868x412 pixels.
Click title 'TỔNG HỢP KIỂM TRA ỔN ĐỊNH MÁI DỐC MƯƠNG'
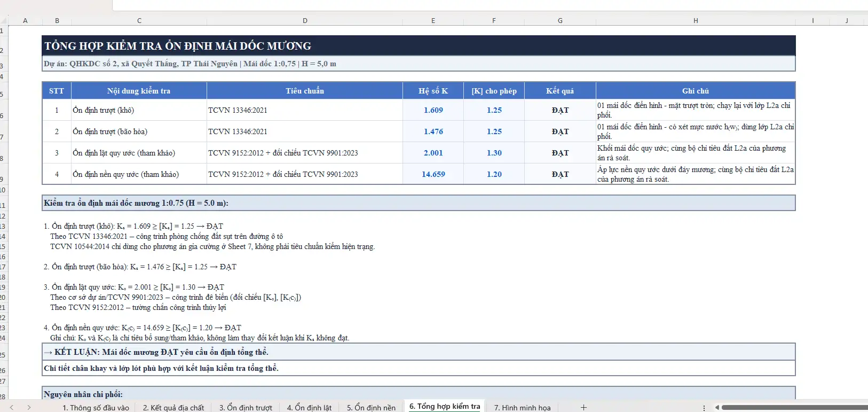419,46
